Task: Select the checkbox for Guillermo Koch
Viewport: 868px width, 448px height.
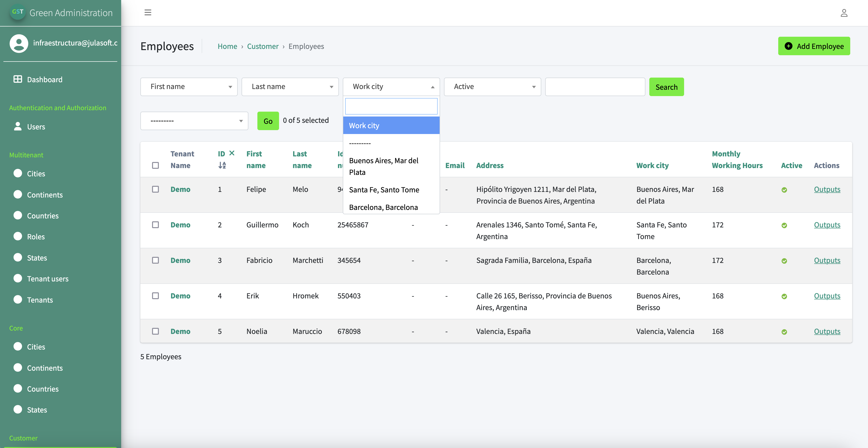Action: click(x=155, y=225)
